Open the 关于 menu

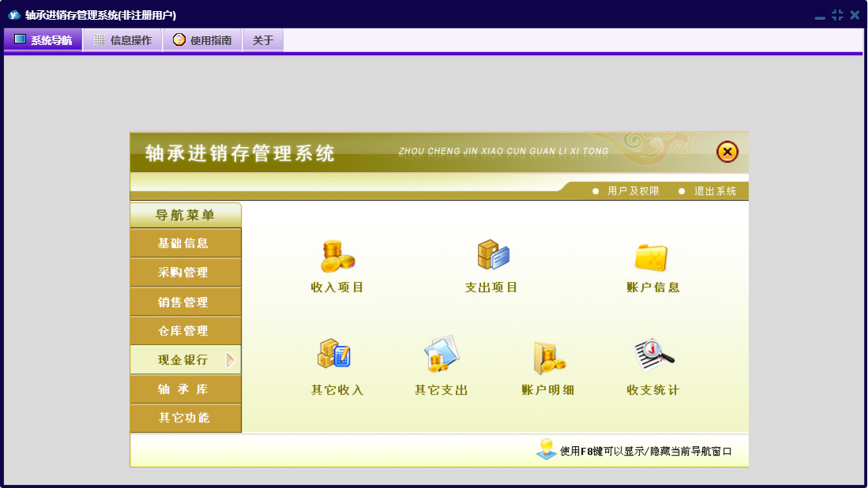tap(263, 40)
